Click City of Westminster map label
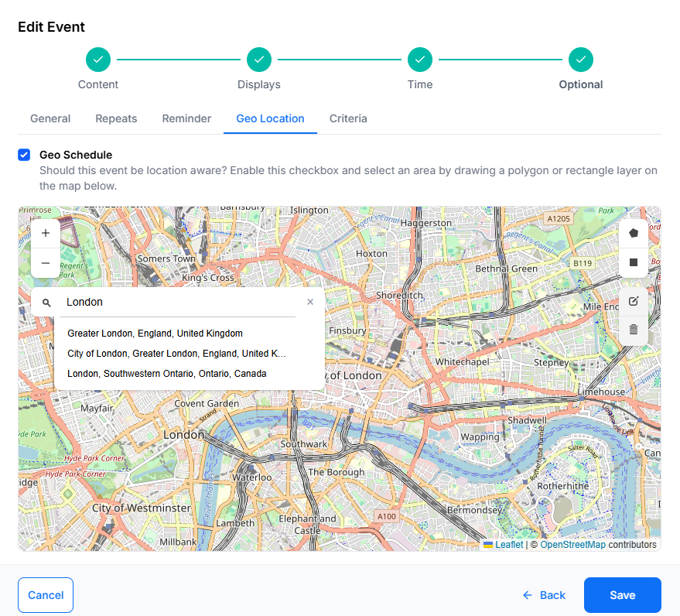The width and height of the screenshot is (680, 616). [x=142, y=508]
